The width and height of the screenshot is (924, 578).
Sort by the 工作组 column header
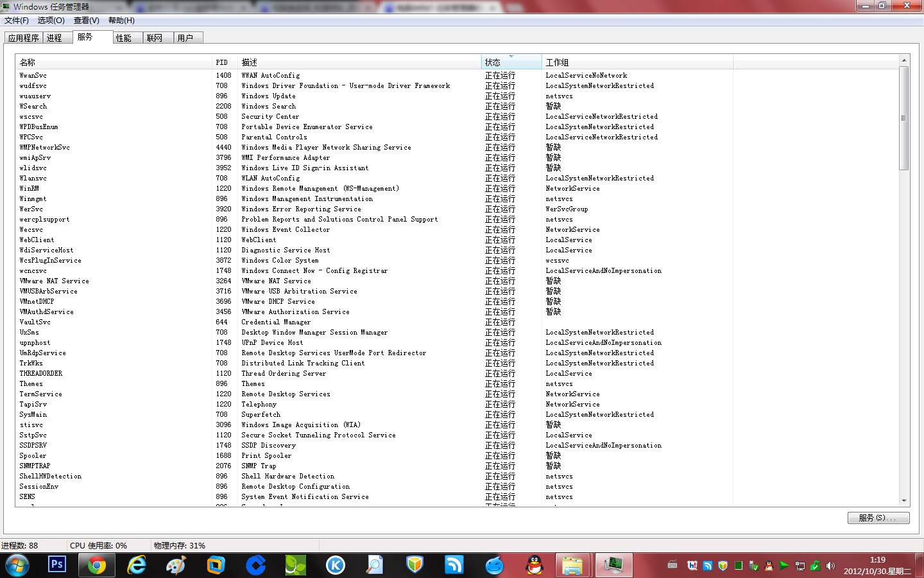click(637, 62)
